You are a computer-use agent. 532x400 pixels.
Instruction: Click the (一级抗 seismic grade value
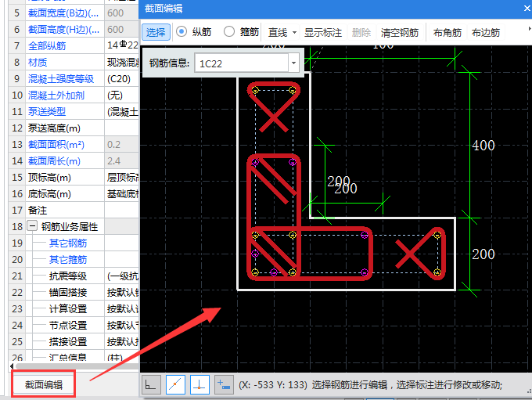(123, 276)
